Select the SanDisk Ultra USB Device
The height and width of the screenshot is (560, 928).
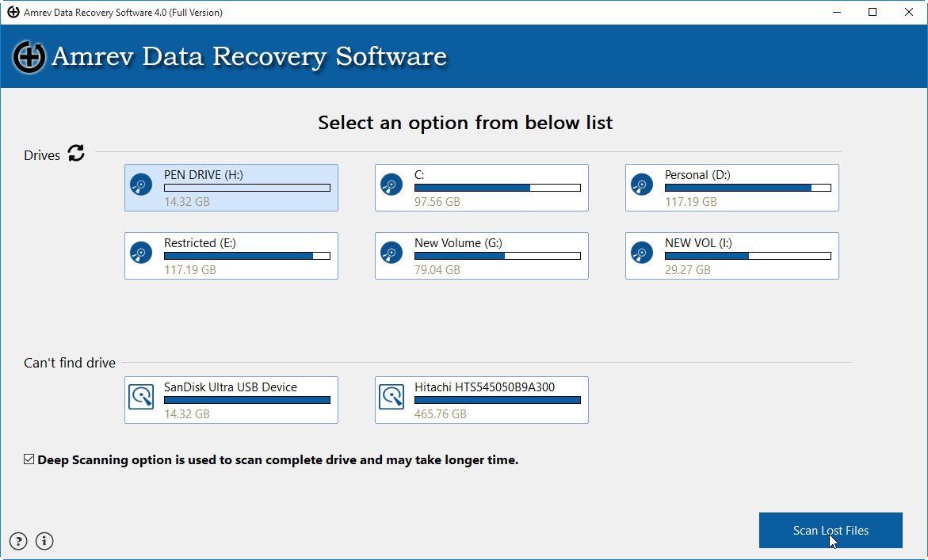[231, 400]
